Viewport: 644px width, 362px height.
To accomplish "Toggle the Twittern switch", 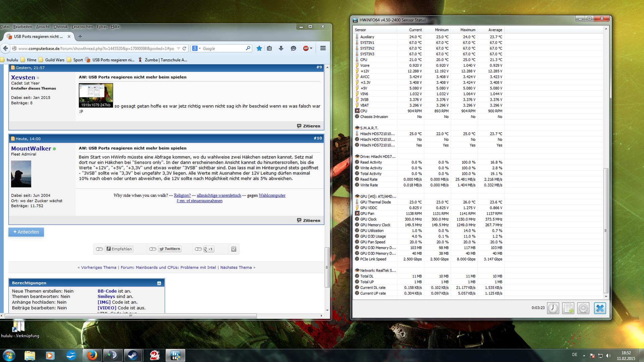I will pos(153,249).
